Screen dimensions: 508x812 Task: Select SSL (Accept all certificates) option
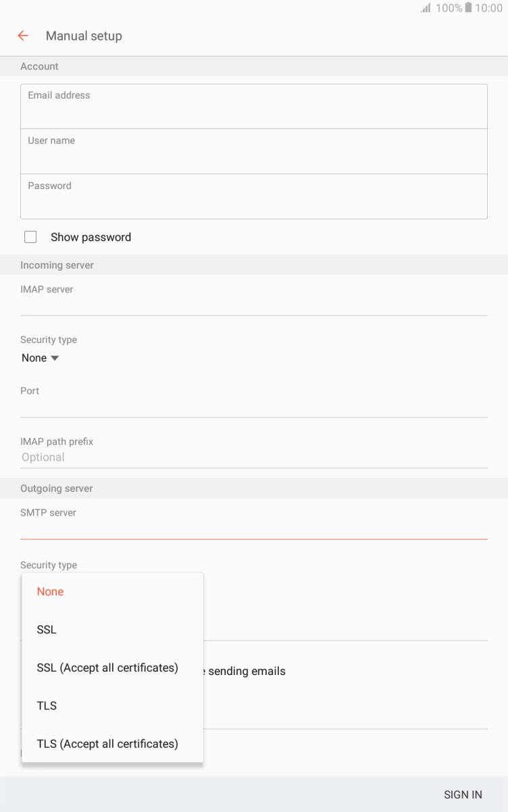(x=107, y=668)
